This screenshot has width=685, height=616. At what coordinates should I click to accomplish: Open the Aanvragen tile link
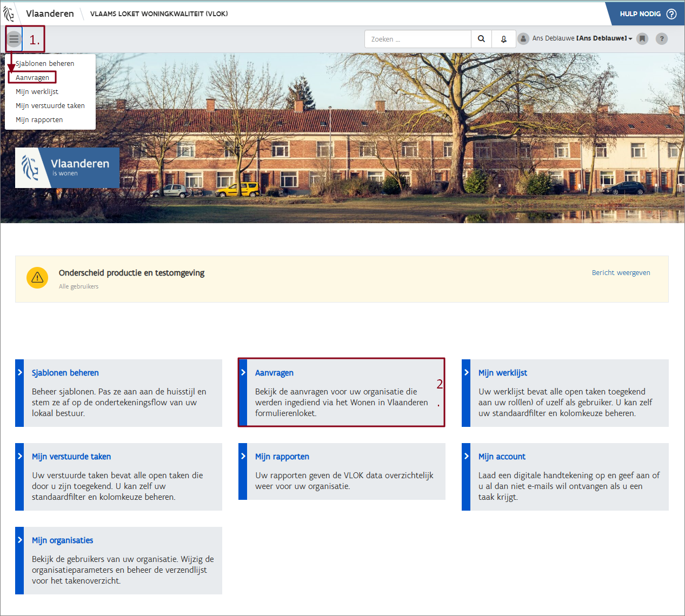(x=274, y=373)
